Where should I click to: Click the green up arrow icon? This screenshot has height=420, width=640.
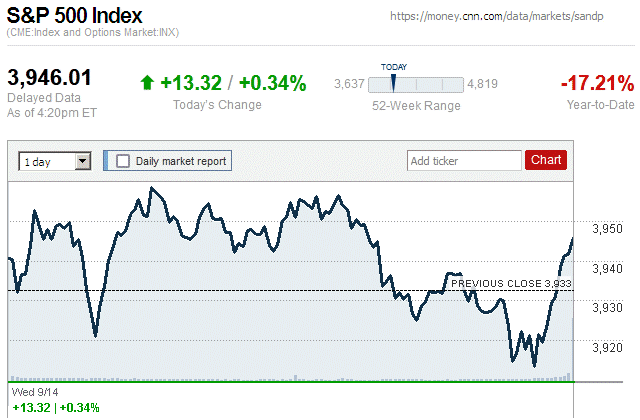148,83
